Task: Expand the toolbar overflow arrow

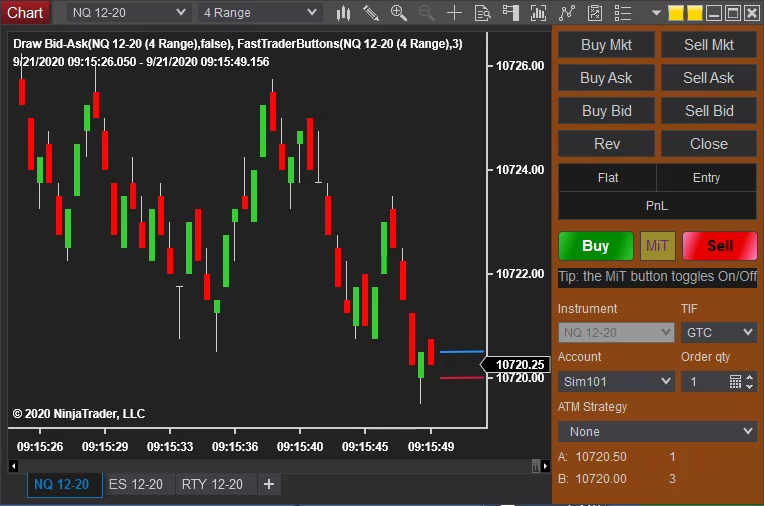Action: click(x=656, y=13)
